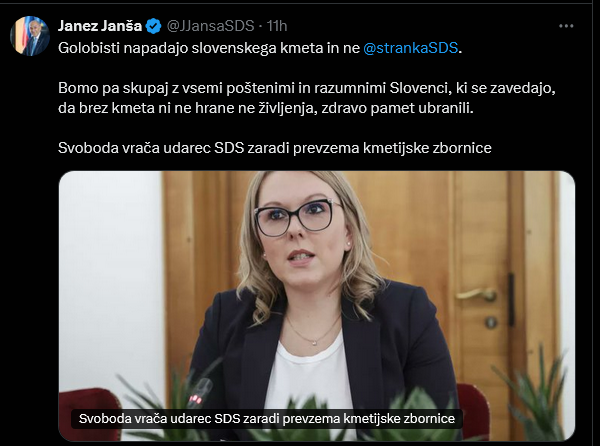
Task: Select the paragraph starting 'Bomo pa skupaj'
Action: point(307,98)
